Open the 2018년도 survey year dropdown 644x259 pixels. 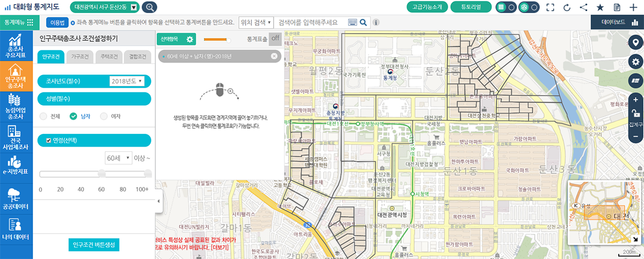(x=127, y=81)
